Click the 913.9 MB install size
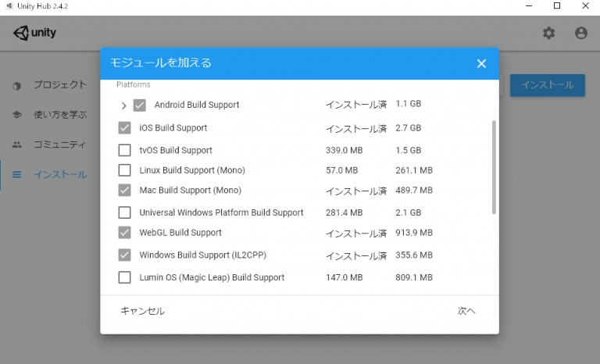The height and width of the screenshot is (364, 600). tap(414, 232)
